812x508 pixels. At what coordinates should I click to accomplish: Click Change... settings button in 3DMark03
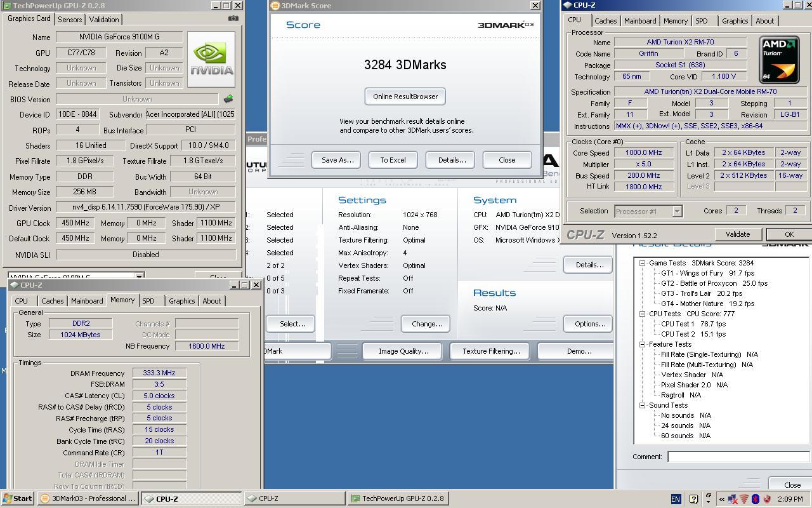pos(427,324)
